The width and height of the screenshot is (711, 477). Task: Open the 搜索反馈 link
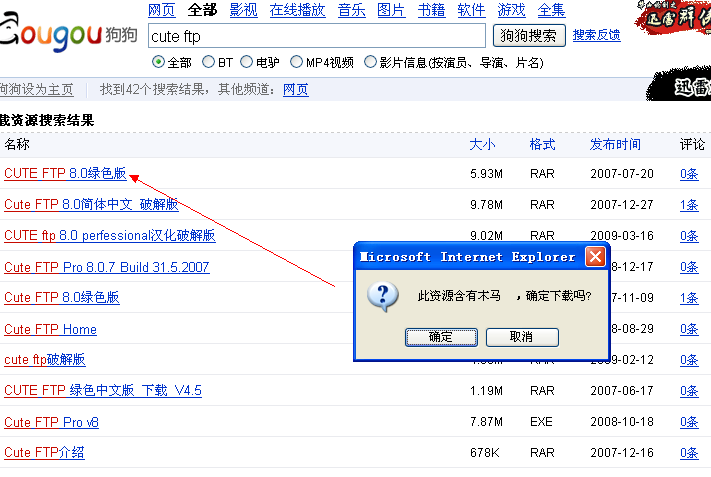(x=596, y=35)
